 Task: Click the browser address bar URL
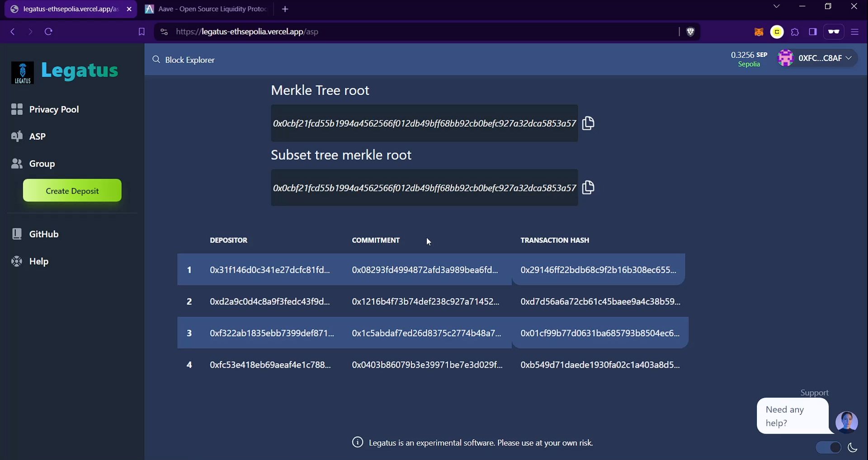click(x=247, y=32)
